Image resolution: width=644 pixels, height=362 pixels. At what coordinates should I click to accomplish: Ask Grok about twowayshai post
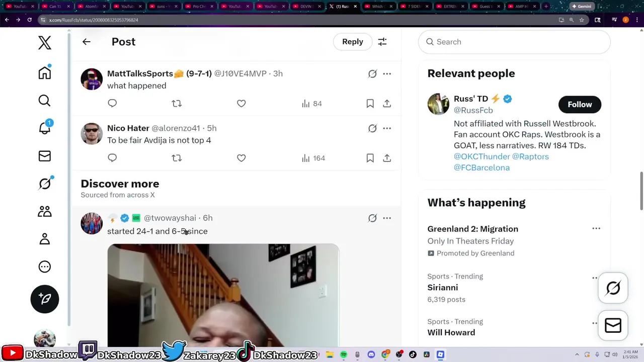coord(372,218)
